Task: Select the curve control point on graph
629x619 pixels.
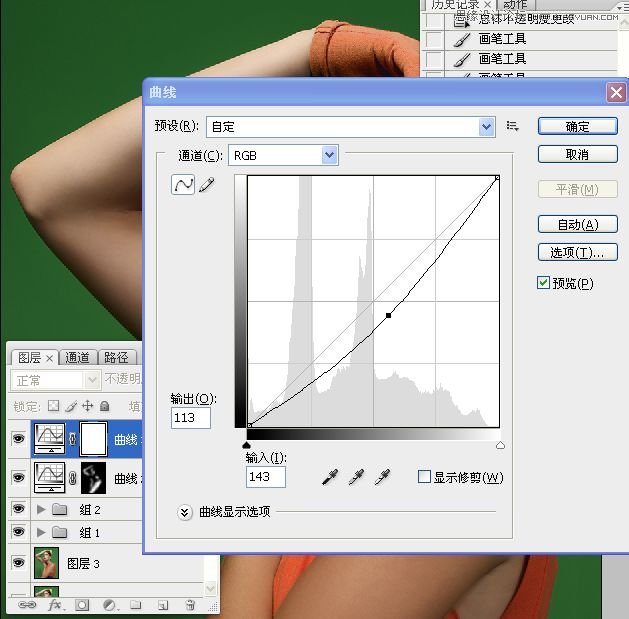Action: click(x=388, y=316)
